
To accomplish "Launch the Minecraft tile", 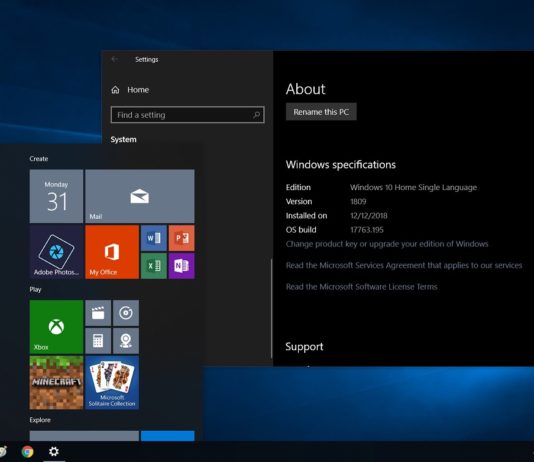I will coord(56,383).
